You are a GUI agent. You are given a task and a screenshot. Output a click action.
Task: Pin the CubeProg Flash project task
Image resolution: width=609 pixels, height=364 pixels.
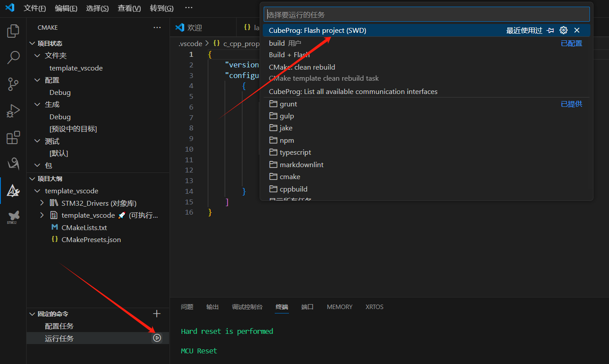(x=551, y=30)
